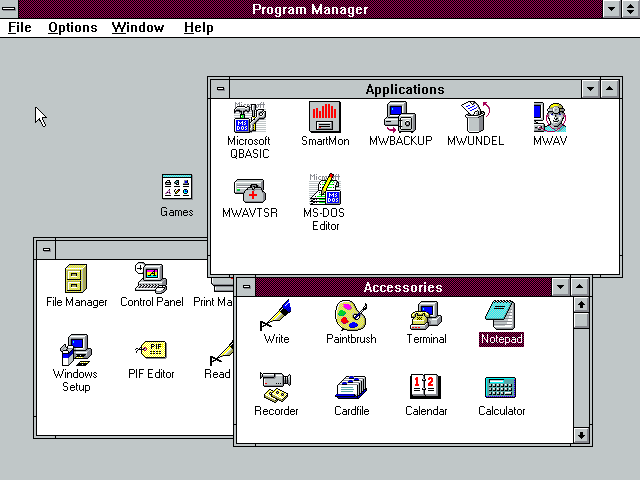Open the Options menu

[73, 28]
